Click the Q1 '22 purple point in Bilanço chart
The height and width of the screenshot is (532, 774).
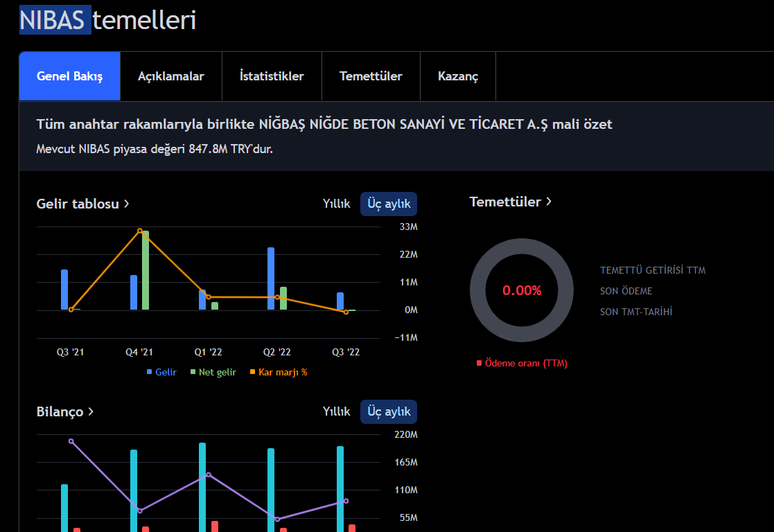point(209,475)
